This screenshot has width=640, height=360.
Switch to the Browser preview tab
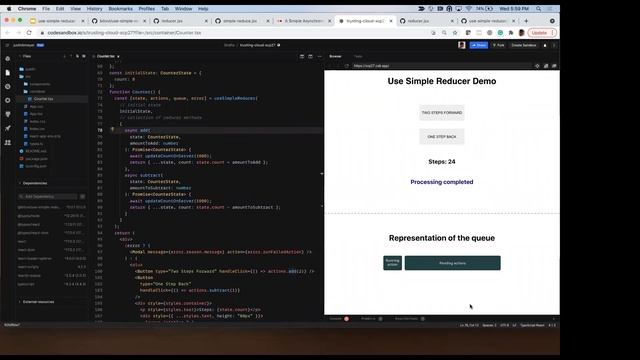pos(335,56)
